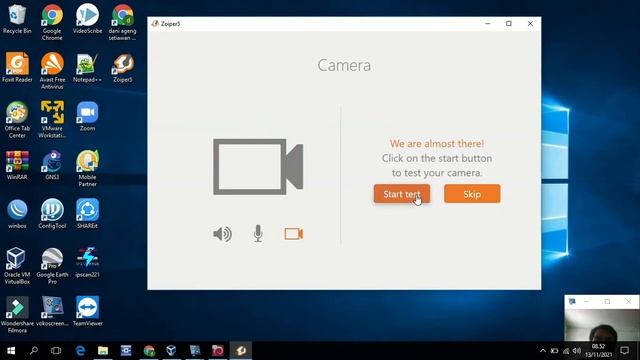Select the speaker test icon
The image size is (640, 360).
coord(222,234)
